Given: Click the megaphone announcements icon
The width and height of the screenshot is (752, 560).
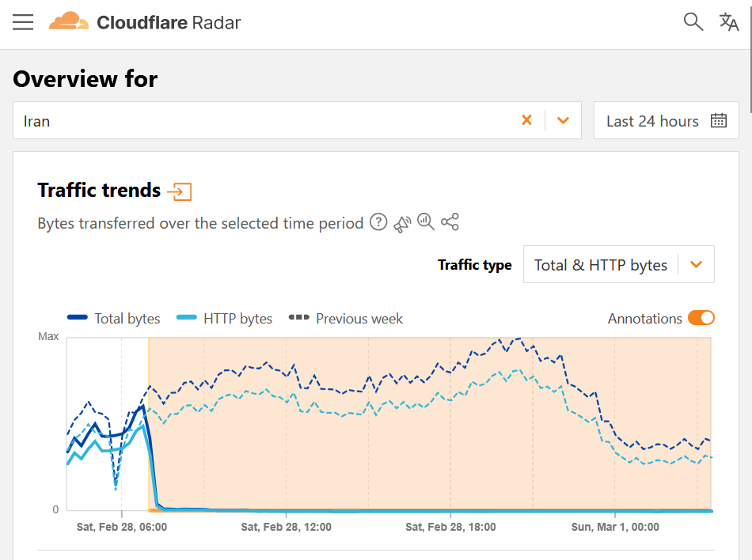Looking at the screenshot, I should pos(402,223).
